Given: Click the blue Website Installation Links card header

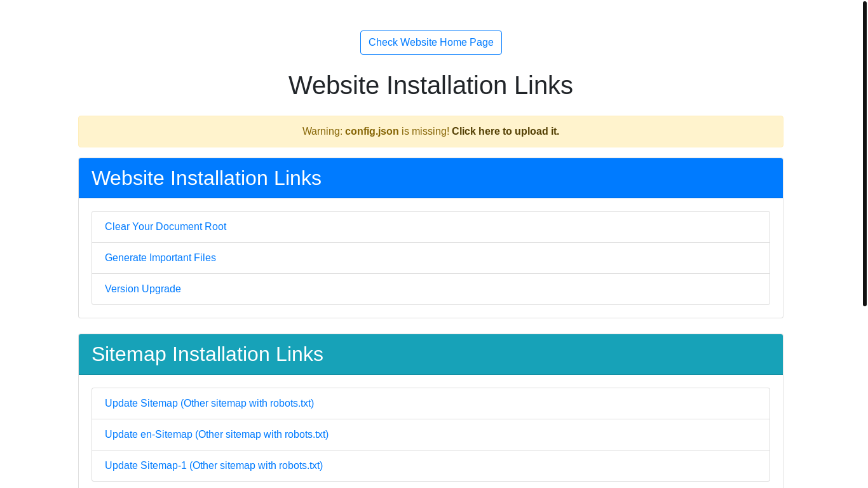Looking at the screenshot, I should coord(431,179).
